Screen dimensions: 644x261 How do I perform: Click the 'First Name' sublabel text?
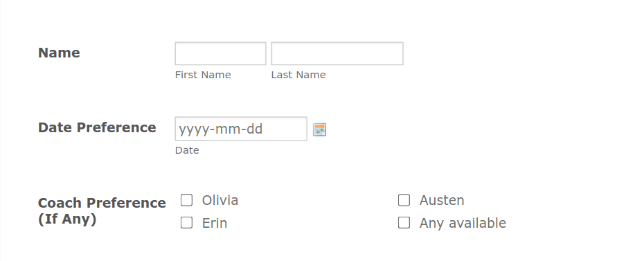point(203,75)
